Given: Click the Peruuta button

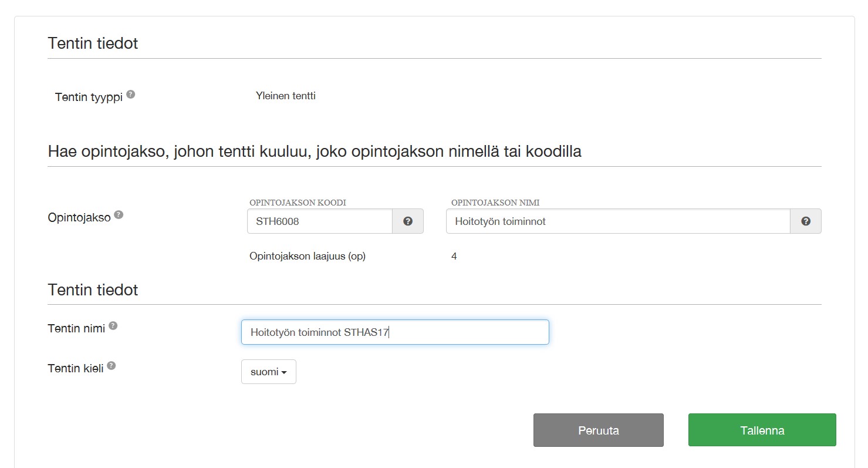Looking at the screenshot, I should pyautogui.click(x=599, y=430).
